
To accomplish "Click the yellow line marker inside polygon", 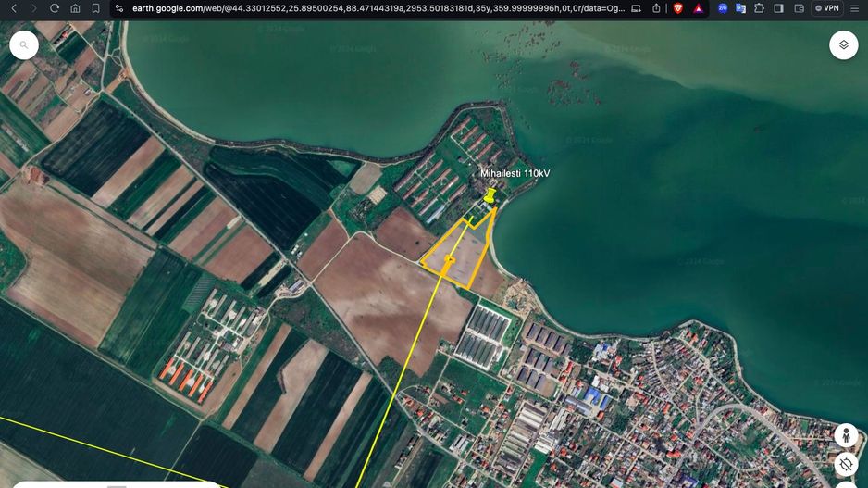I will click(x=450, y=258).
